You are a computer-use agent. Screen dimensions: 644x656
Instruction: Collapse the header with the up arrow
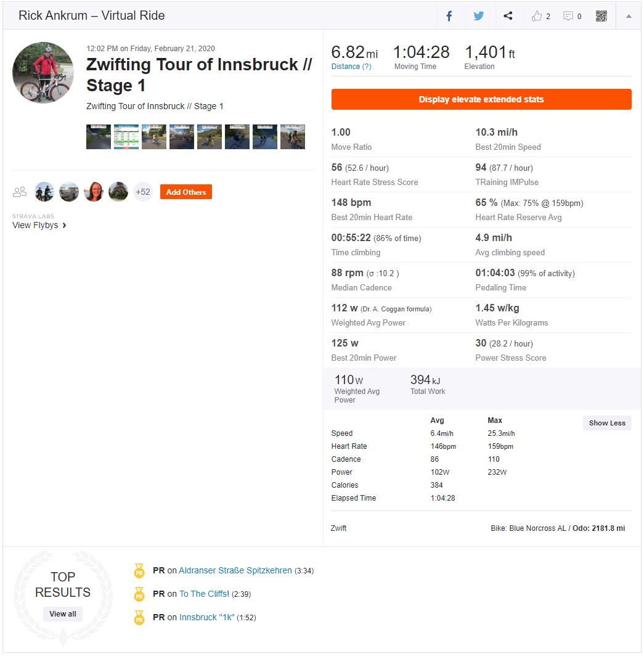(x=628, y=16)
